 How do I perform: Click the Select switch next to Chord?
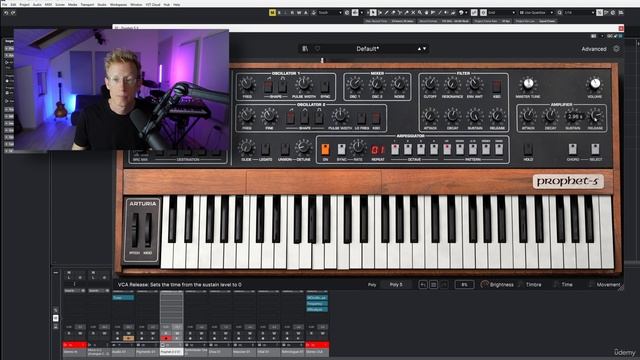[x=595, y=149]
